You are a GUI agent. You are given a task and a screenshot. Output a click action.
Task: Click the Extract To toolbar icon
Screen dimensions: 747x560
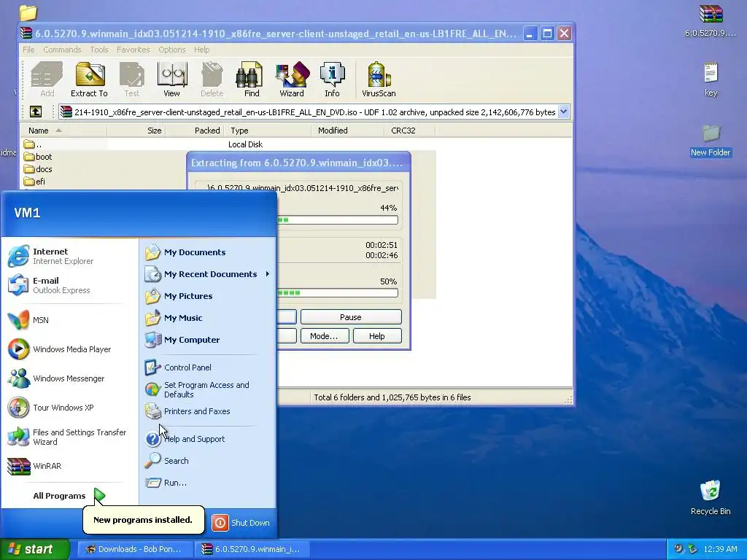pyautogui.click(x=89, y=79)
